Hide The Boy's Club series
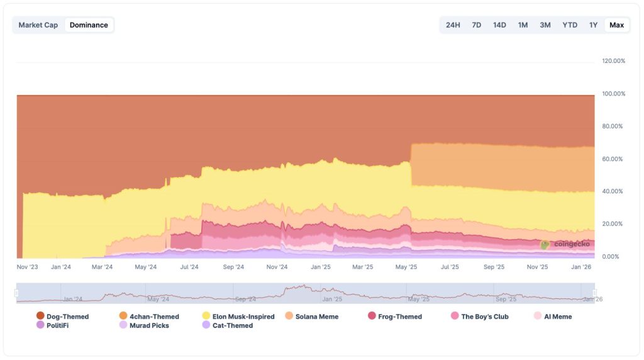Screen dimensions: 644x360 (x=479, y=317)
